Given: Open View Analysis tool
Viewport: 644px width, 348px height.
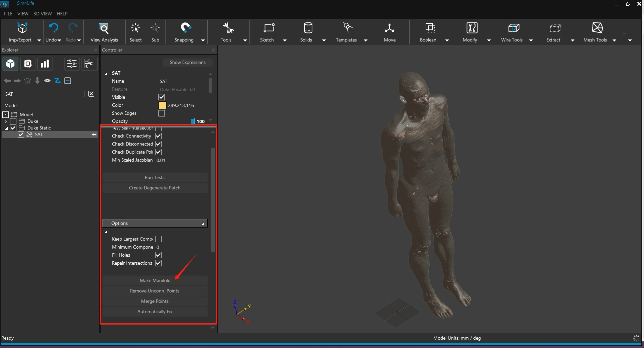Looking at the screenshot, I should 104,28.
